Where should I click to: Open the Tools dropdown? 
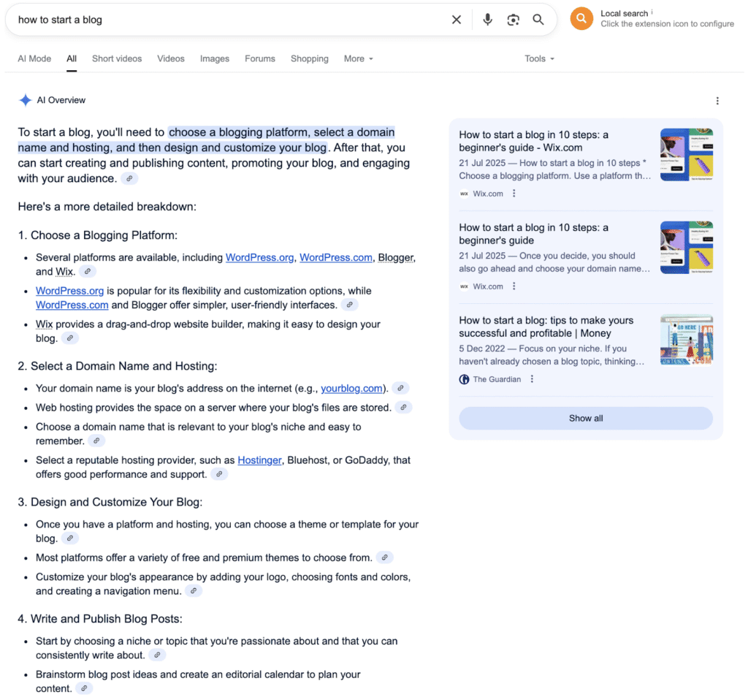pos(539,58)
